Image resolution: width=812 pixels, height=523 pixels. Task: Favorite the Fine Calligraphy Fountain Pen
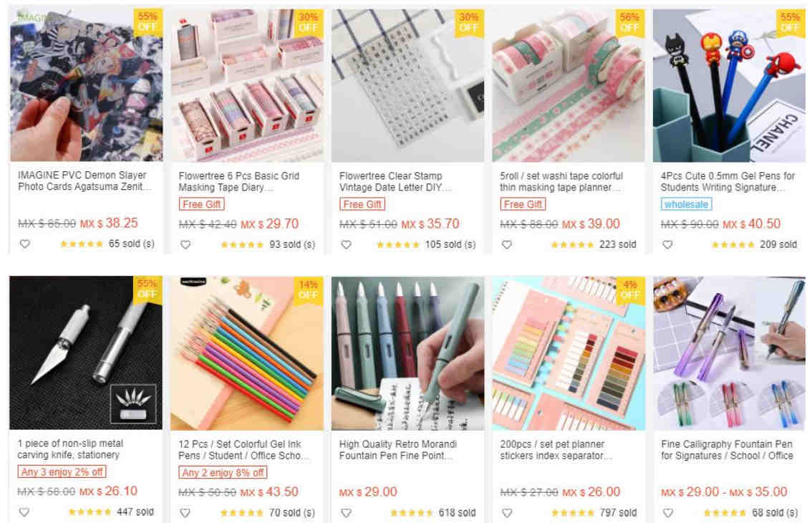[668, 513]
